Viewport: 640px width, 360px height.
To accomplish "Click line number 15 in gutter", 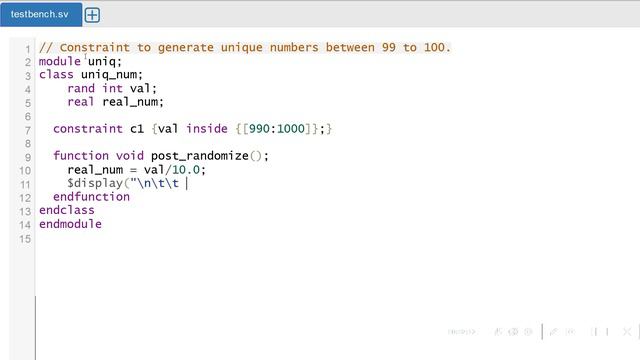I will pos(25,239).
